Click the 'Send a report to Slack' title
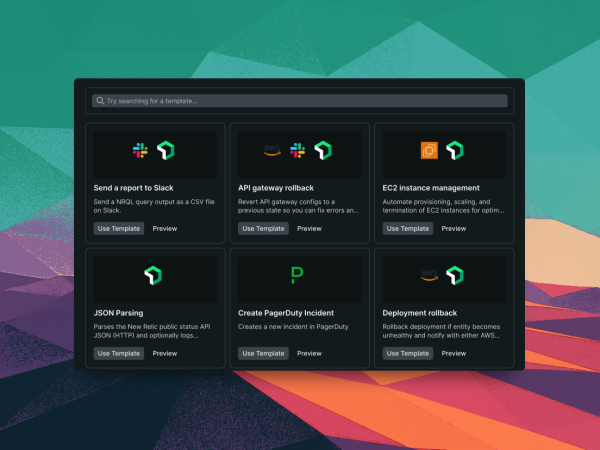600x450 pixels. [x=133, y=188]
